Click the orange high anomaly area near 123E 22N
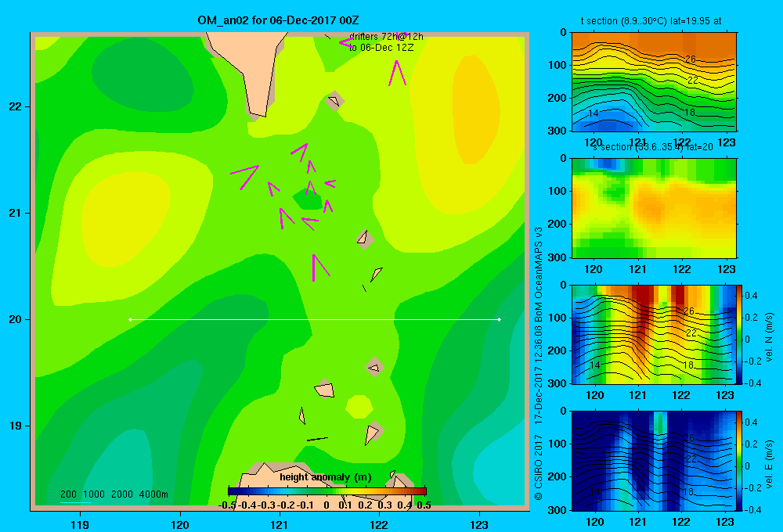783x532 pixels. coord(474,110)
